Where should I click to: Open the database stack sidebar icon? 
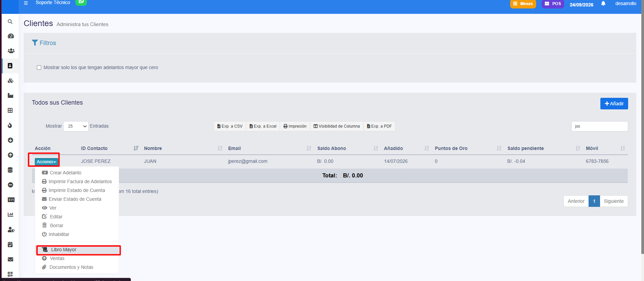(10, 170)
